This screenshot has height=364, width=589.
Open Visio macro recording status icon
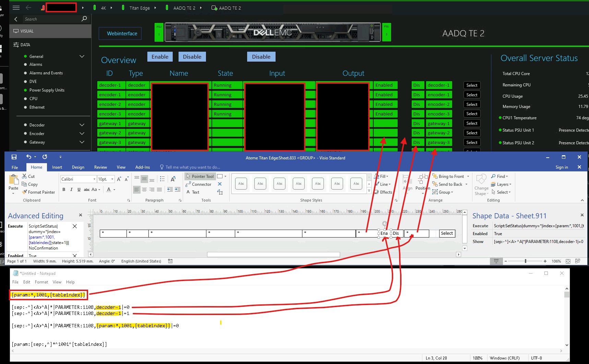(170, 261)
